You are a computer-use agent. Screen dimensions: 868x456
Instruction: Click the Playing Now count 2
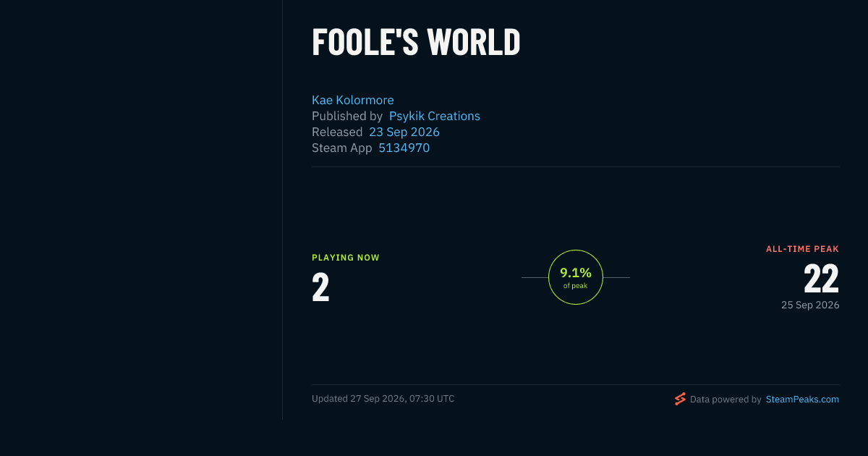[x=320, y=287]
